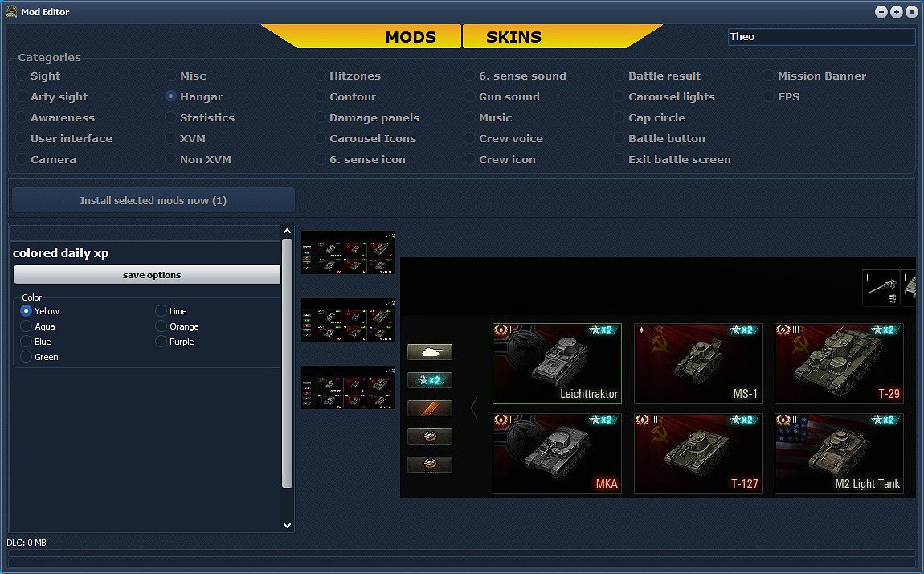Screen dimensions: 924x574
Task: Click the Mod Editor icon in the title bar
Action: point(12,11)
